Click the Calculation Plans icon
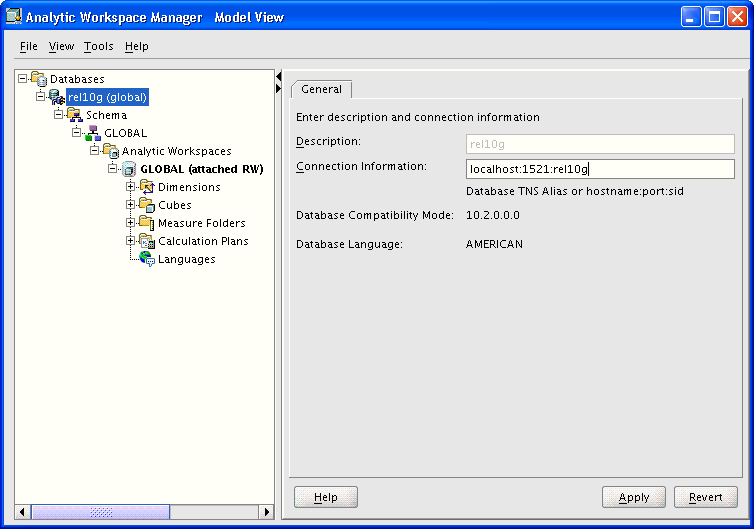754x529 pixels. [147, 241]
